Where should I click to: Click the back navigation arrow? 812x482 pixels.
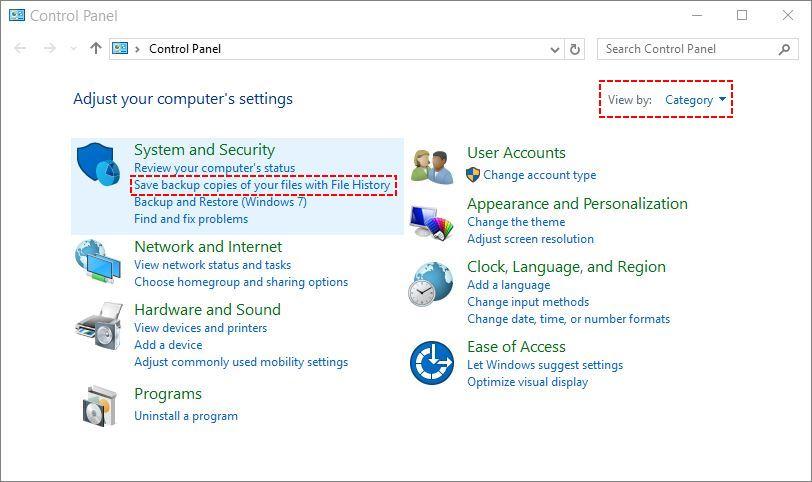(20, 49)
